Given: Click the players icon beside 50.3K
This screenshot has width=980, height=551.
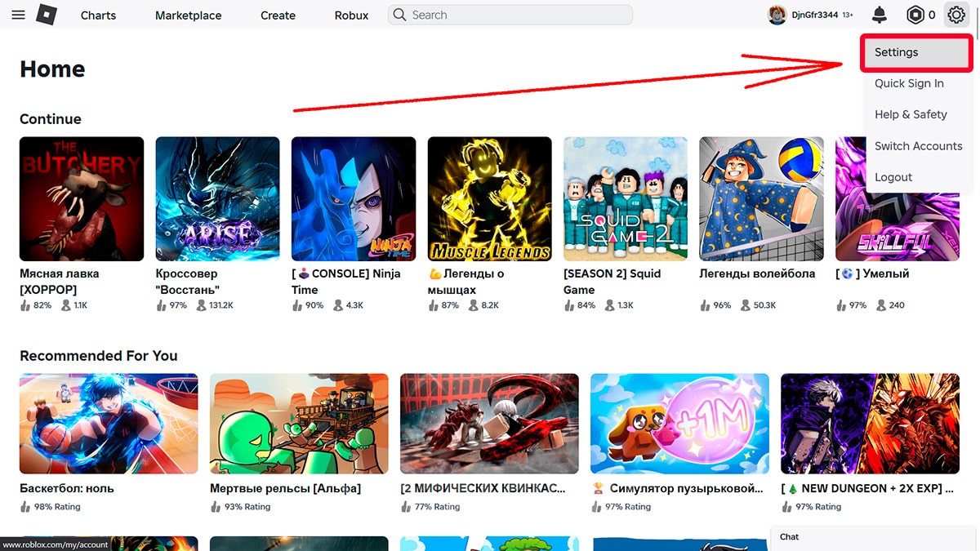Looking at the screenshot, I should click(x=745, y=305).
